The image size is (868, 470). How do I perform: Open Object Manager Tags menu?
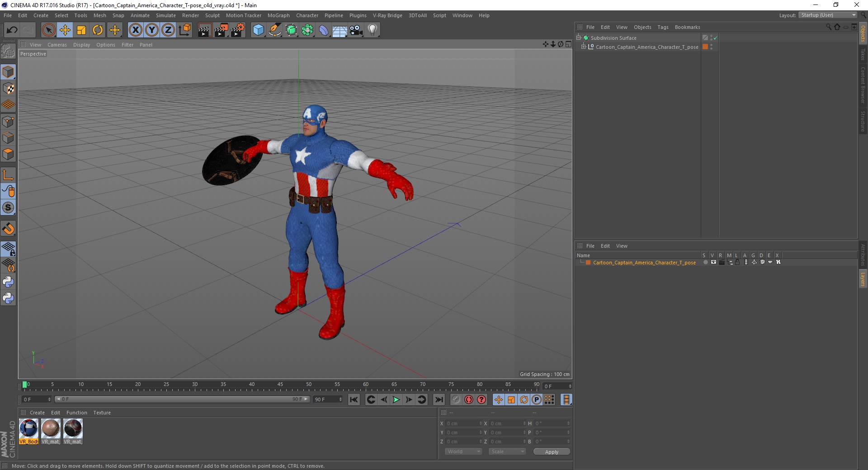pos(663,27)
